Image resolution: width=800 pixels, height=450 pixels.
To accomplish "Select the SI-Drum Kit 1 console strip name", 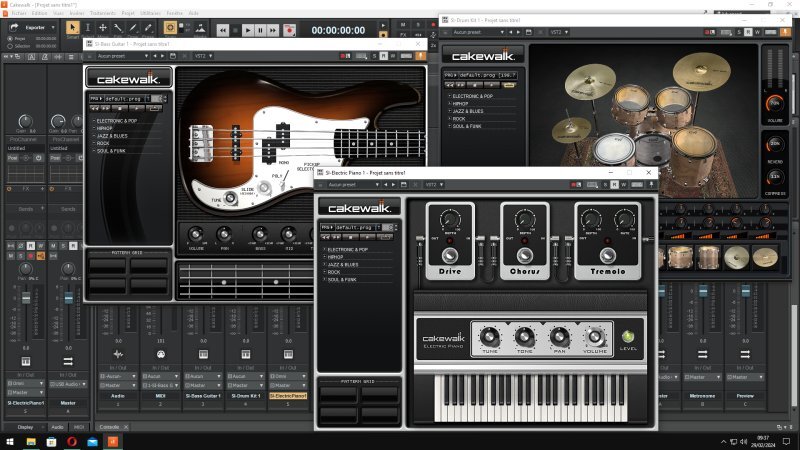I will pyautogui.click(x=246, y=396).
